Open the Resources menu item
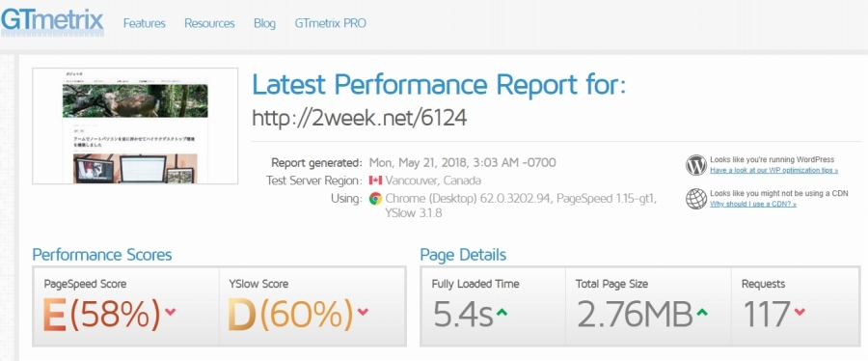 pos(209,23)
